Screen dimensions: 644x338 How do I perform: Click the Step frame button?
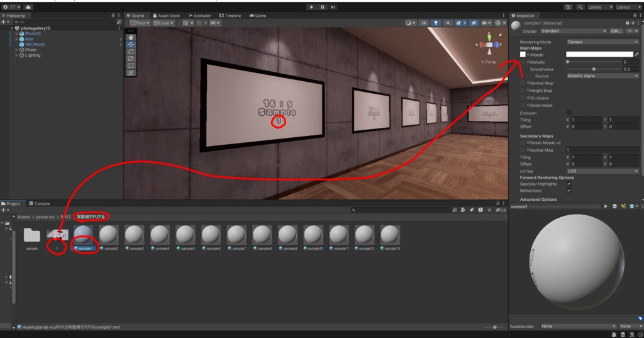[333, 7]
